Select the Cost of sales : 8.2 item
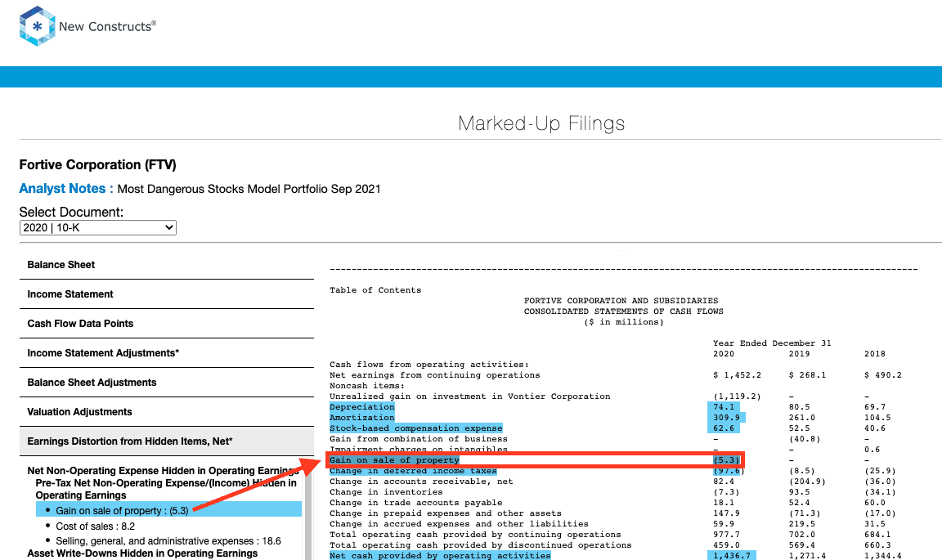The image size is (942, 560). pyautogui.click(x=95, y=526)
